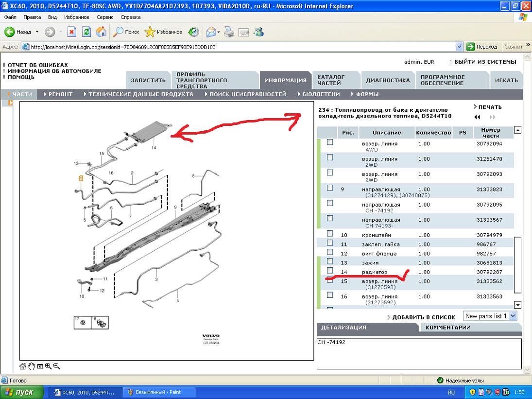Expand the address bar dropdown
The height and width of the screenshot is (399, 532).
459,47
